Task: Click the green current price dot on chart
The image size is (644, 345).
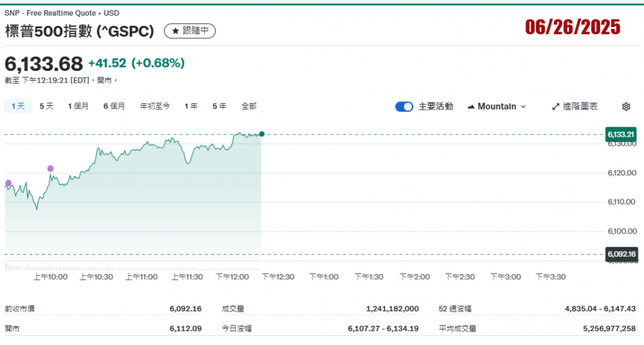Action: click(261, 134)
